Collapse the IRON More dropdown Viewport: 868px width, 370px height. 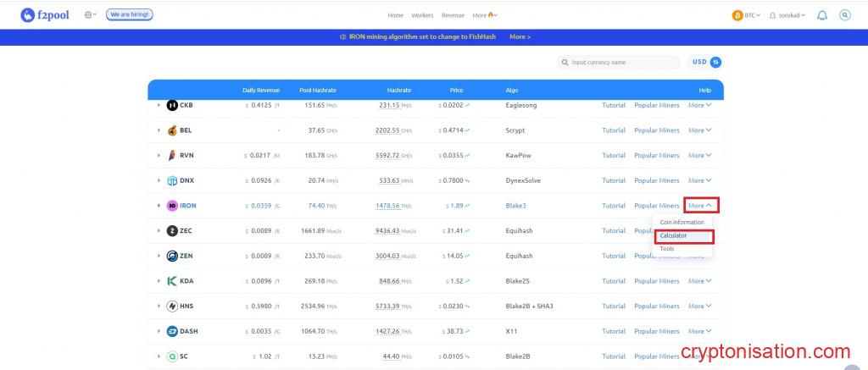[700, 206]
